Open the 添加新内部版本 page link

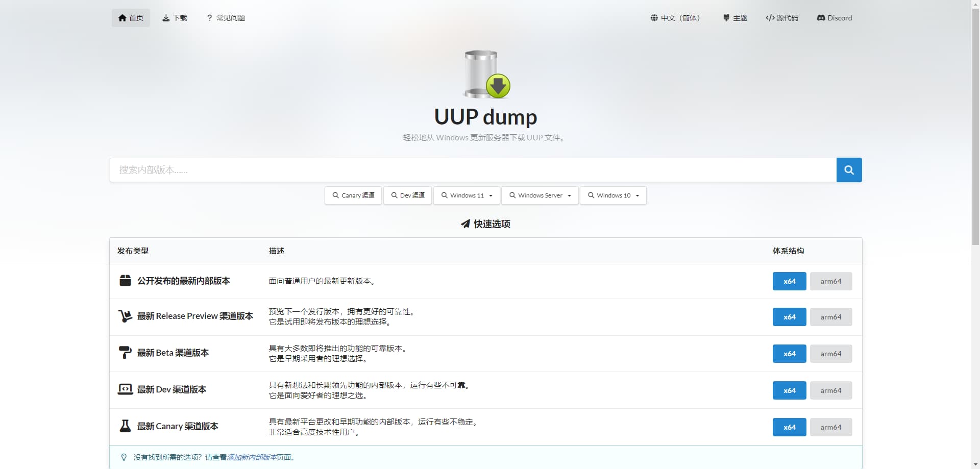click(251, 457)
